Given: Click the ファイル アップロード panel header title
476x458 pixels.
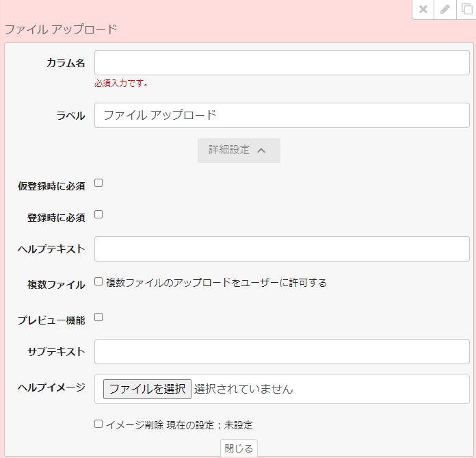Looking at the screenshot, I should [61, 29].
